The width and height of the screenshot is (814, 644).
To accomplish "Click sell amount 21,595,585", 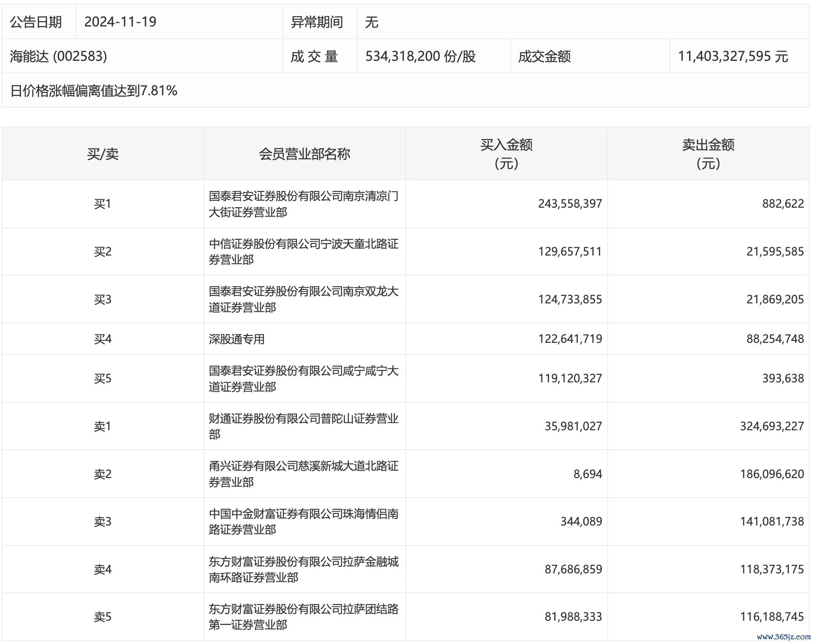I will (775, 252).
